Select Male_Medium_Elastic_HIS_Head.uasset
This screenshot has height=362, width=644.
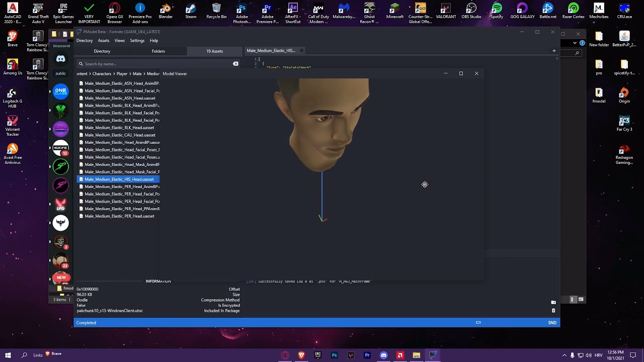coord(118,179)
